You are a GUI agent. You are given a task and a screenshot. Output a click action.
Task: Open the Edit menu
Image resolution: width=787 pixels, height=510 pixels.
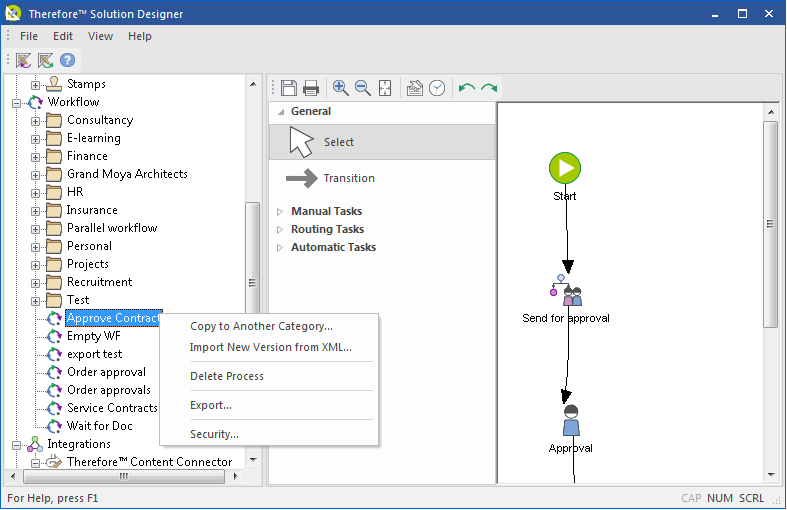[63, 36]
